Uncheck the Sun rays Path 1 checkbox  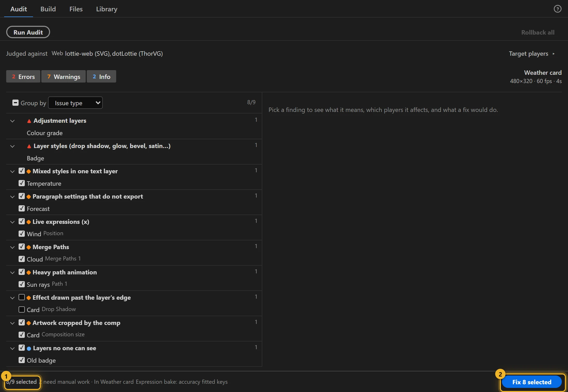click(x=22, y=284)
